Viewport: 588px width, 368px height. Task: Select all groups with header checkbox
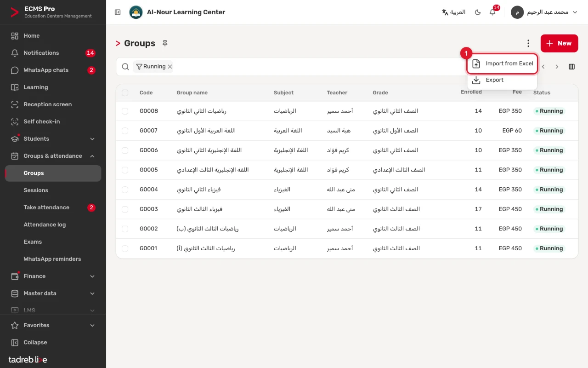pyautogui.click(x=125, y=93)
